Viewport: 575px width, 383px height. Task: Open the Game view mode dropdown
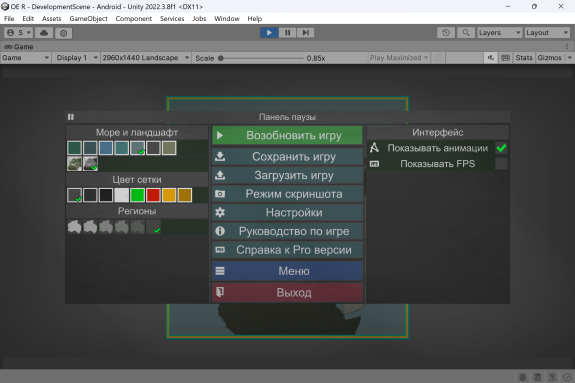pyautogui.click(x=25, y=58)
